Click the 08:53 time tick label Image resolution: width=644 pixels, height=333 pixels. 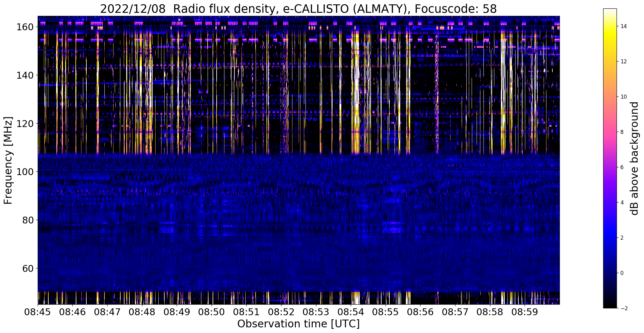point(316,311)
